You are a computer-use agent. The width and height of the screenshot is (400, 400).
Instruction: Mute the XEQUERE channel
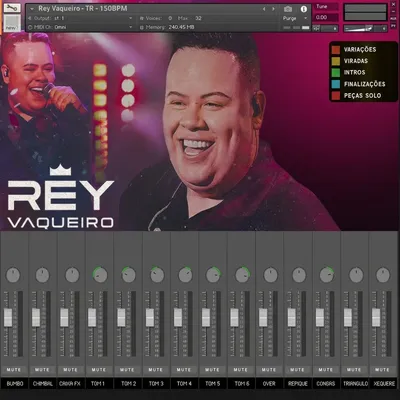(x=382, y=370)
